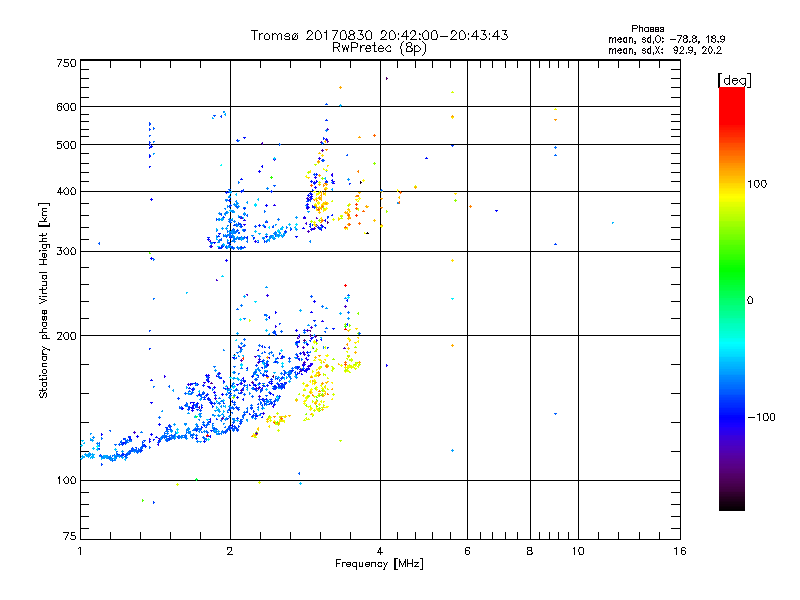Click x-axis frequency tick label 4

click(x=380, y=551)
